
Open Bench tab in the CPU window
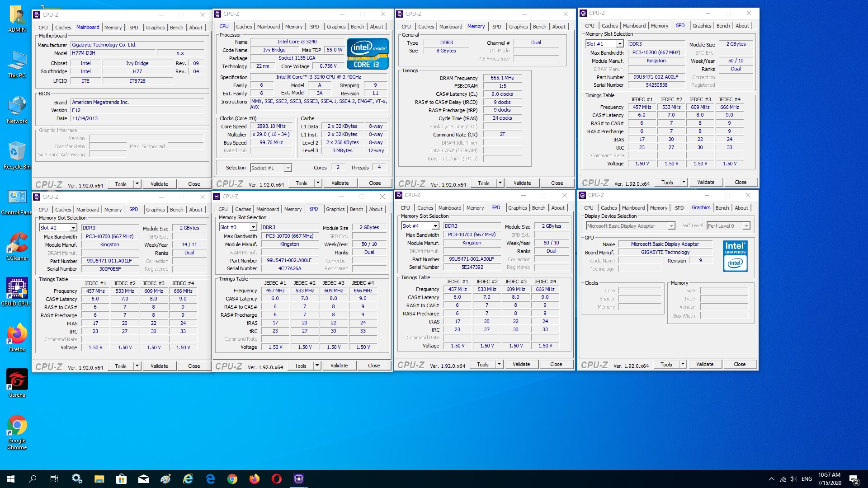click(x=357, y=27)
